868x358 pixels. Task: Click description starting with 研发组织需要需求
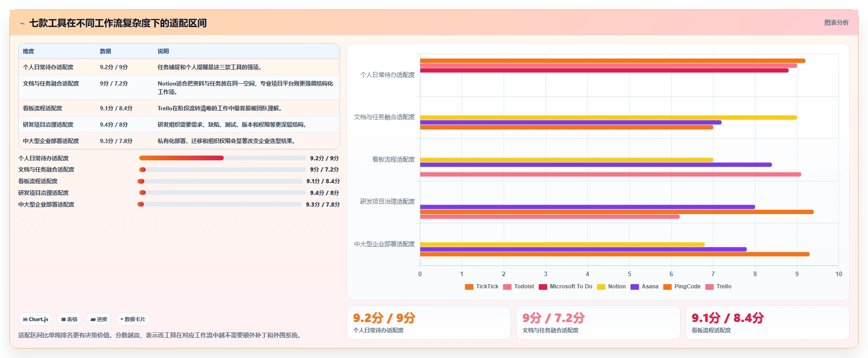(x=232, y=125)
